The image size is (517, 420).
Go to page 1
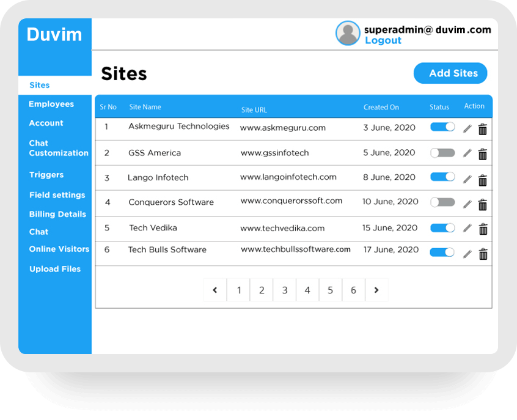(239, 290)
